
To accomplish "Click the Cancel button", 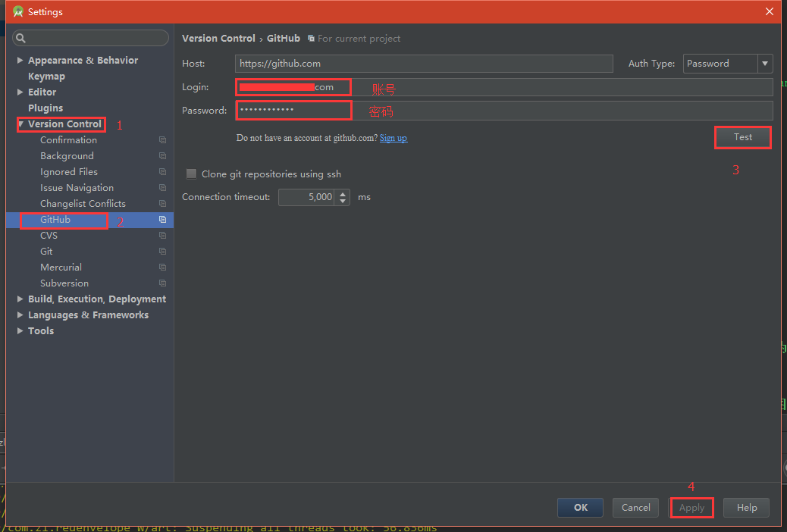I will tap(636, 508).
